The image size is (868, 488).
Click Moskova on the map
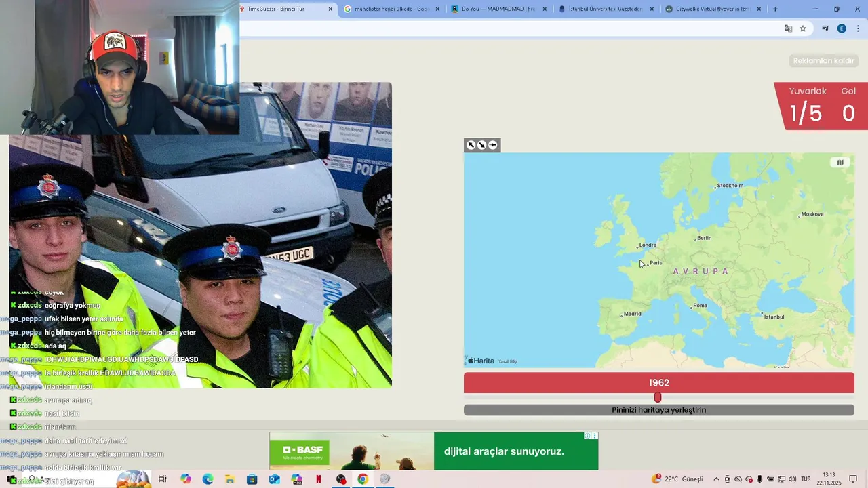pyautogui.click(x=812, y=214)
